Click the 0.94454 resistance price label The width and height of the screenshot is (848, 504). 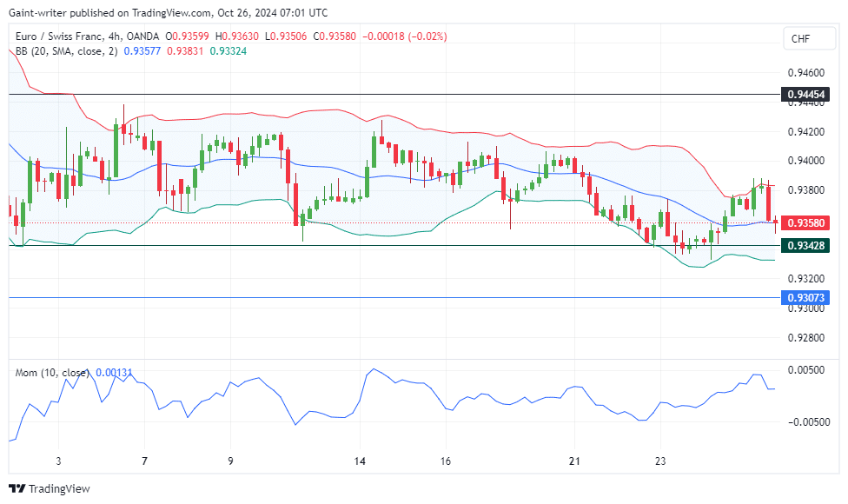click(x=805, y=95)
